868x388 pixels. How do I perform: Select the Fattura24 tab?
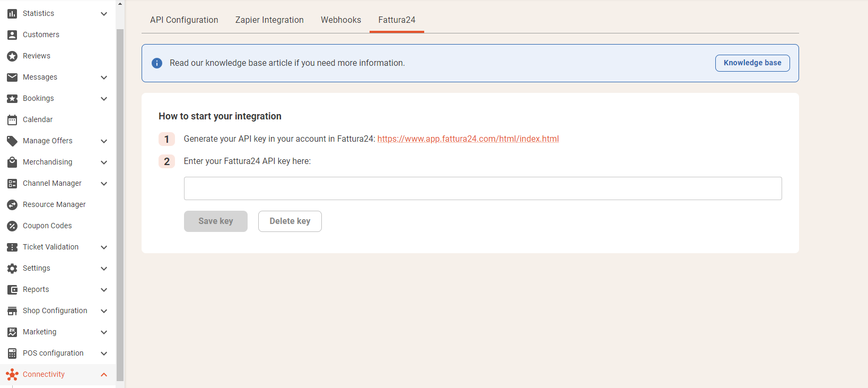(x=397, y=20)
